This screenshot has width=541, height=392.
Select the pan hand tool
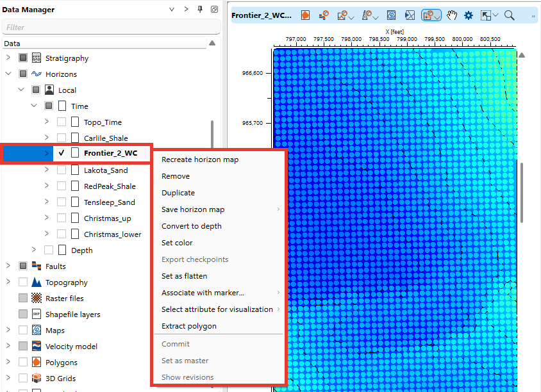[452, 15]
